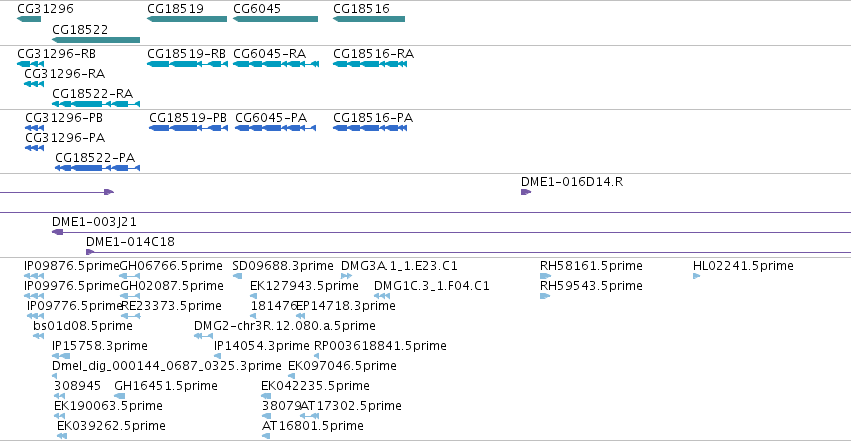This screenshot has width=851, height=441.
Task: Select the CG6045-PA protein glyph
Action: point(276,128)
